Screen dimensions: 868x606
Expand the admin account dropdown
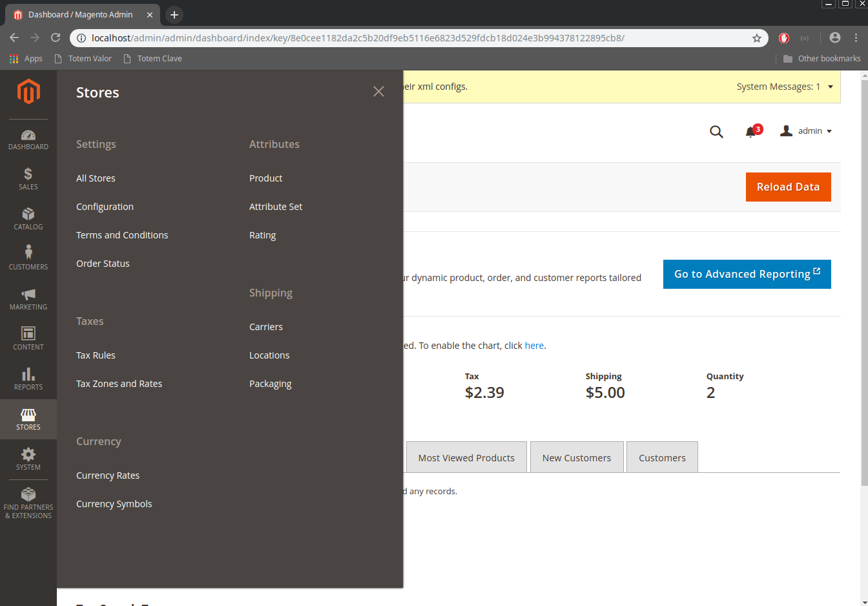(x=807, y=131)
